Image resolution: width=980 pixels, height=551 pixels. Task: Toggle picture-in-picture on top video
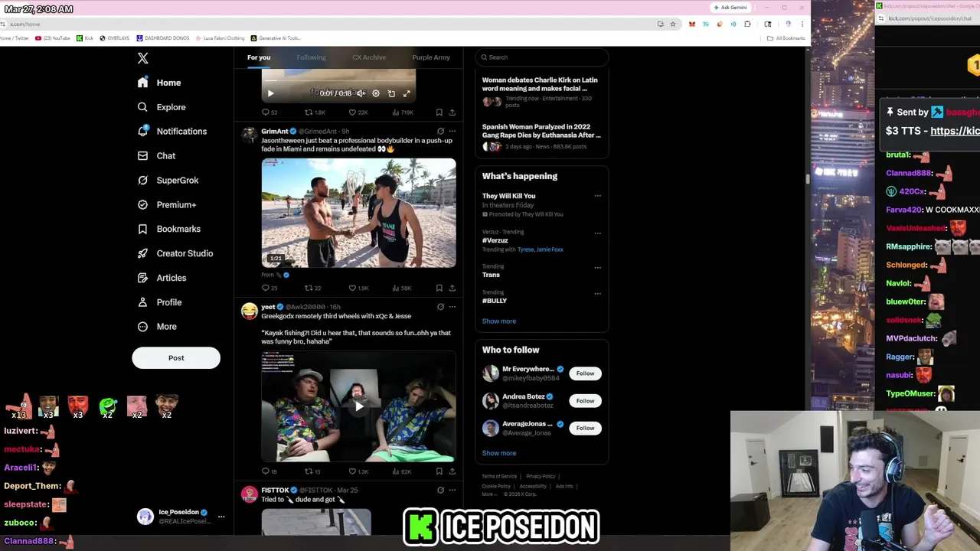point(391,93)
